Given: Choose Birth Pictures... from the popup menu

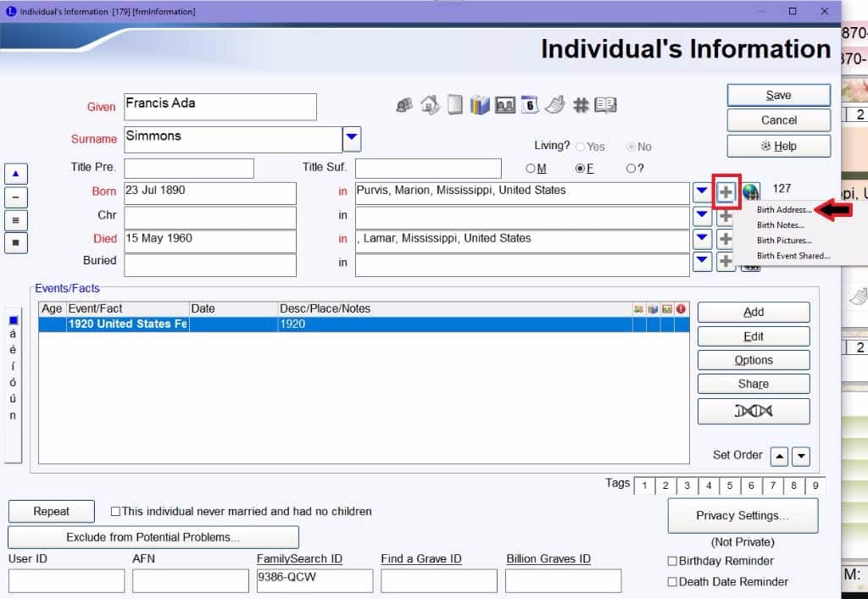Looking at the screenshot, I should [x=784, y=241].
